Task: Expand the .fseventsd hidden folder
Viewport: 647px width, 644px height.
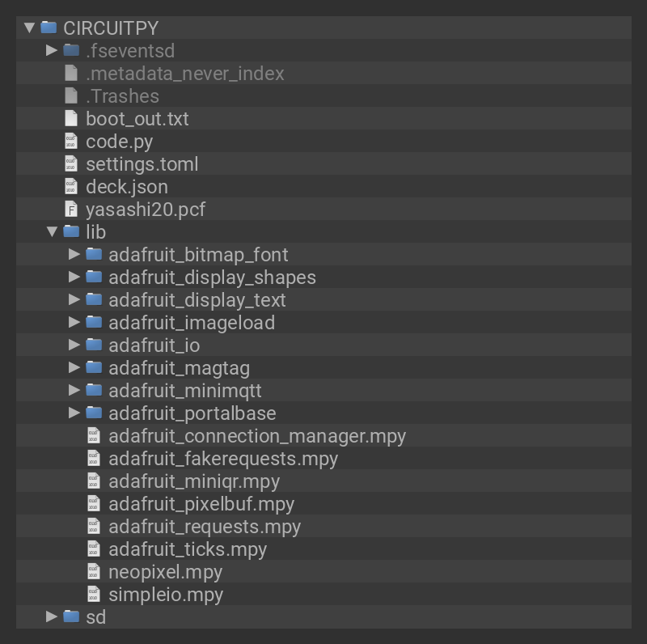Action: 52,50
